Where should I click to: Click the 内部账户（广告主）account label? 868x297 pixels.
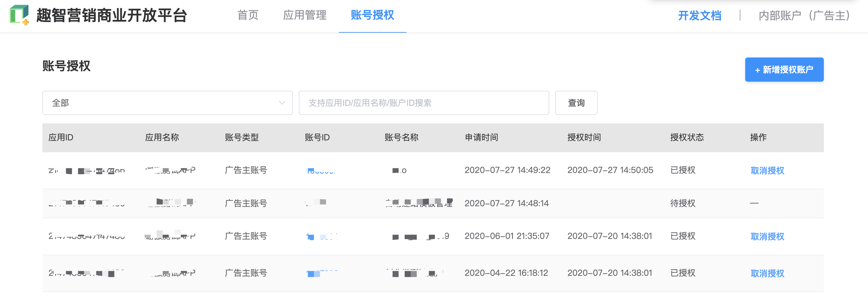click(x=804, y=15)
